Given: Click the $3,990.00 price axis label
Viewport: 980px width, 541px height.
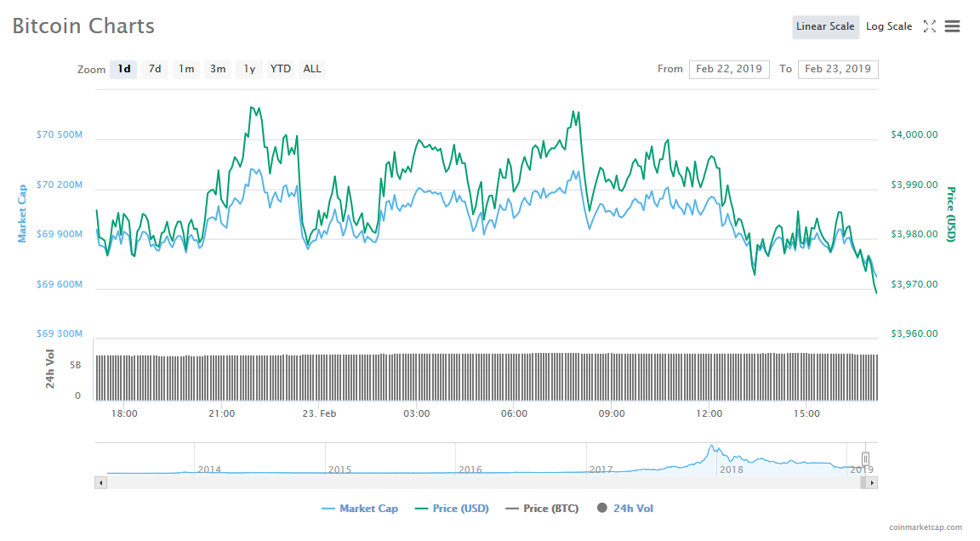Looking at the screenshot, I should coord(914,185).
